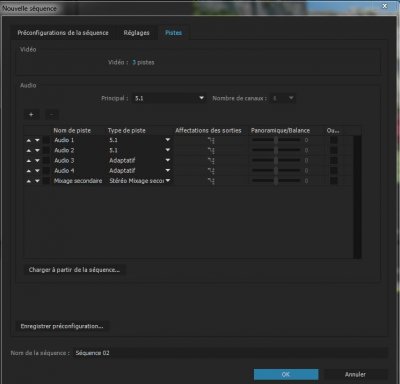Move Audio 4 track down
400x384 pixels.
[x=37, y=171]
